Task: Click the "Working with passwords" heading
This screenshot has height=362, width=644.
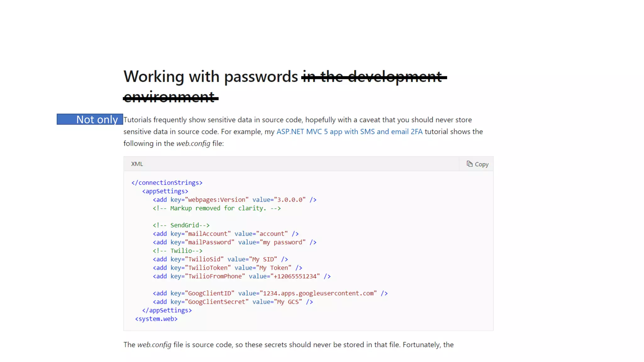Action: point(210,76)
